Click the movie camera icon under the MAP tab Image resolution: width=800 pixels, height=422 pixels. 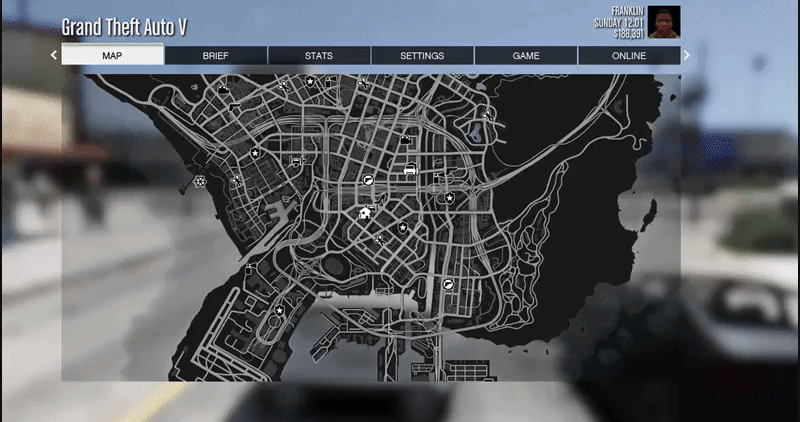tap(223, 89)
